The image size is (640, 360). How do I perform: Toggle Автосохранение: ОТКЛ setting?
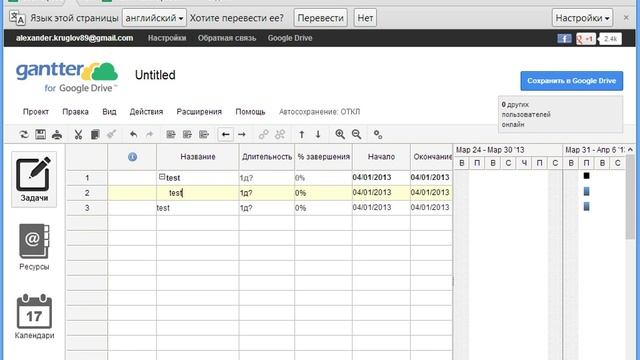pyautogui.click(x=319, y=112)
